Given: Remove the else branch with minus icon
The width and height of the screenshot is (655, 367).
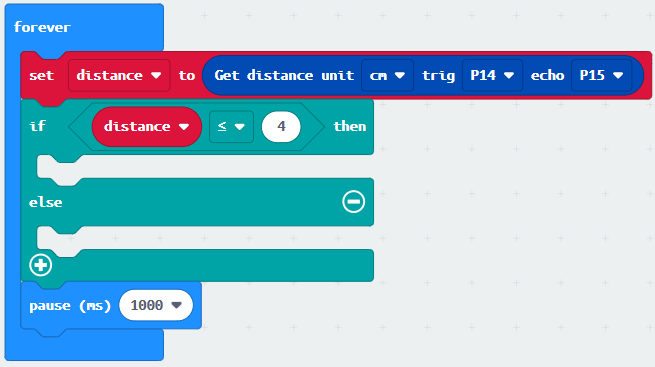Looking at the screenshot, I should pos(353,202).
